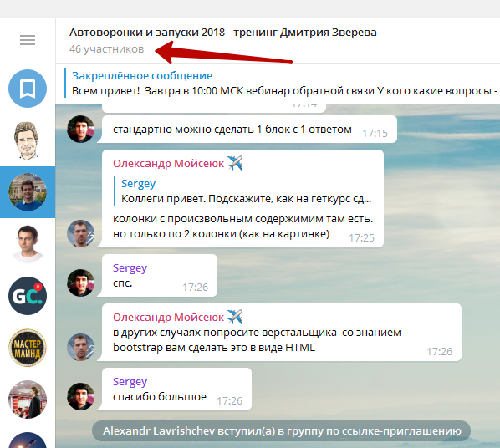Open the rocket avatar chat at bottom
Viewport: 500px width, 448px height.
point(28,440)
